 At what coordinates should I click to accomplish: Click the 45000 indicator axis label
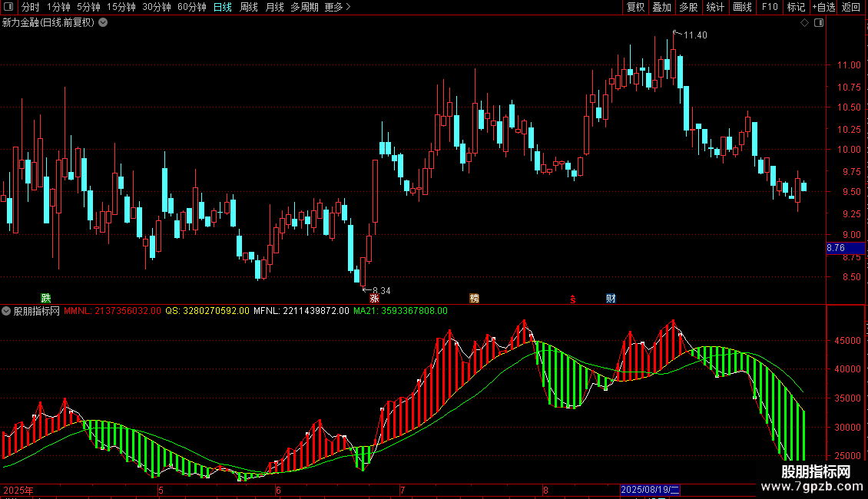[x=847, y=341]
